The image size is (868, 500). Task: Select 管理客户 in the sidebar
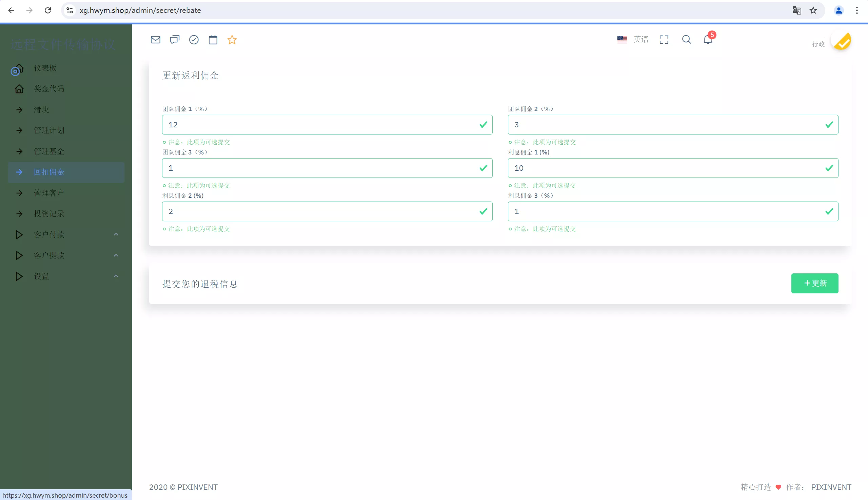click(49, 193)
